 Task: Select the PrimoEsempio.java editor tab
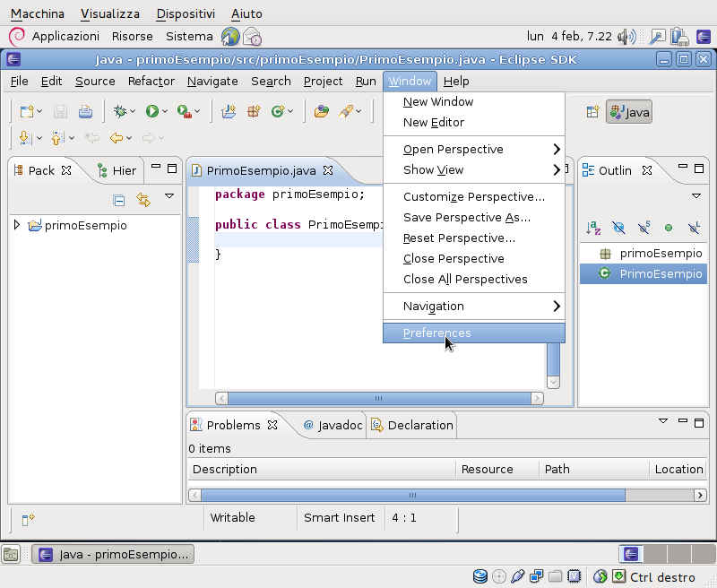coord(261,170)
